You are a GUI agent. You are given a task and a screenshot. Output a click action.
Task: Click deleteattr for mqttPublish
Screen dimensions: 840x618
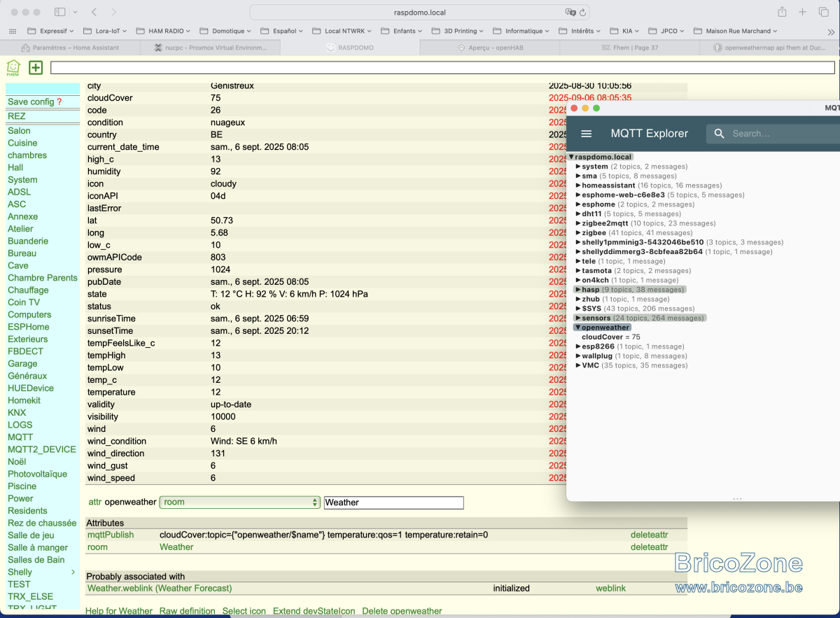pyautogui.click(x=649, y=535)
